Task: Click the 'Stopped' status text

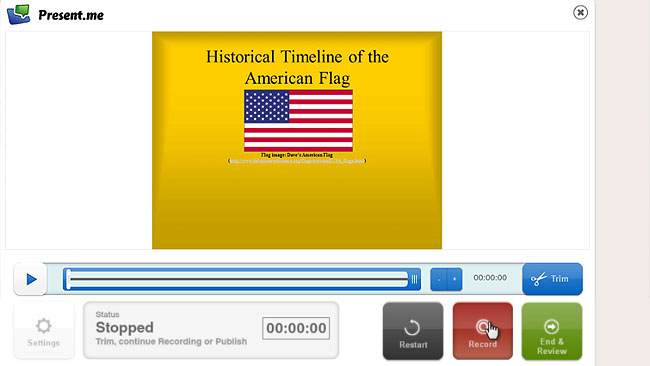Action: [x=124, y=327]
